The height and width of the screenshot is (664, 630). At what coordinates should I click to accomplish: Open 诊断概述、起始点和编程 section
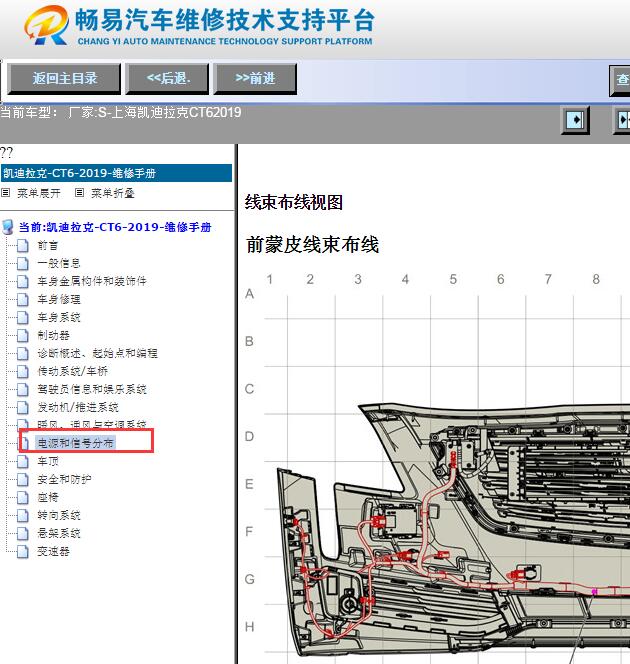[x=97, y=353]
